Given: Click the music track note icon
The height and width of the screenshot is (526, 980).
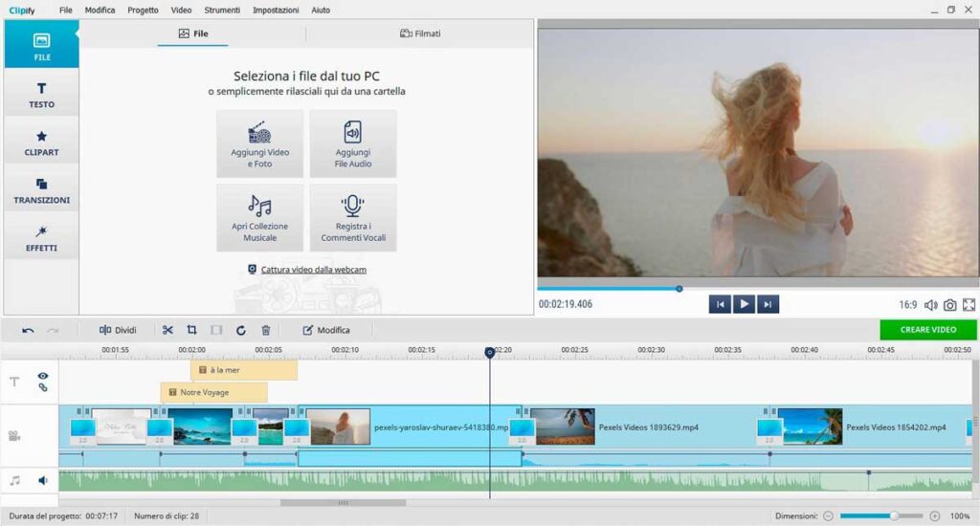Looking at the screenshot, I should (15, 480).
